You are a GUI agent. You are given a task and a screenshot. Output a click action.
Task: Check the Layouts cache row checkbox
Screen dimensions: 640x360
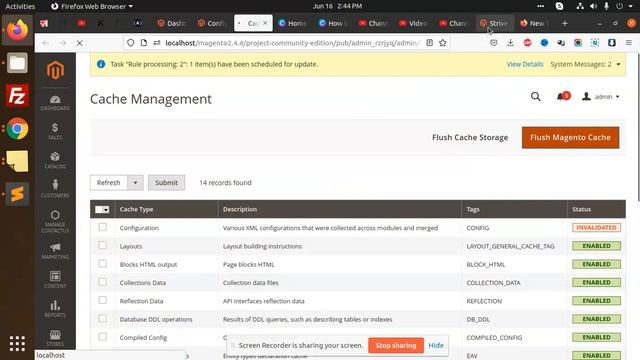point(102,245)
